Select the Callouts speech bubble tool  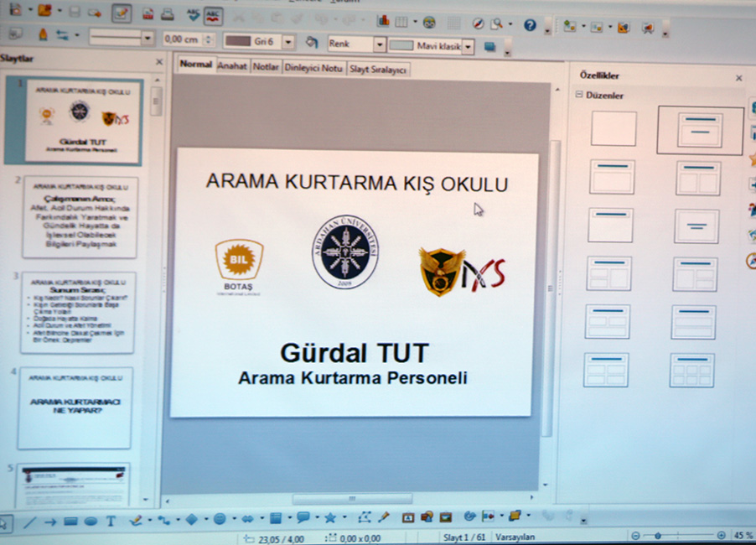[x=303, y=517]
